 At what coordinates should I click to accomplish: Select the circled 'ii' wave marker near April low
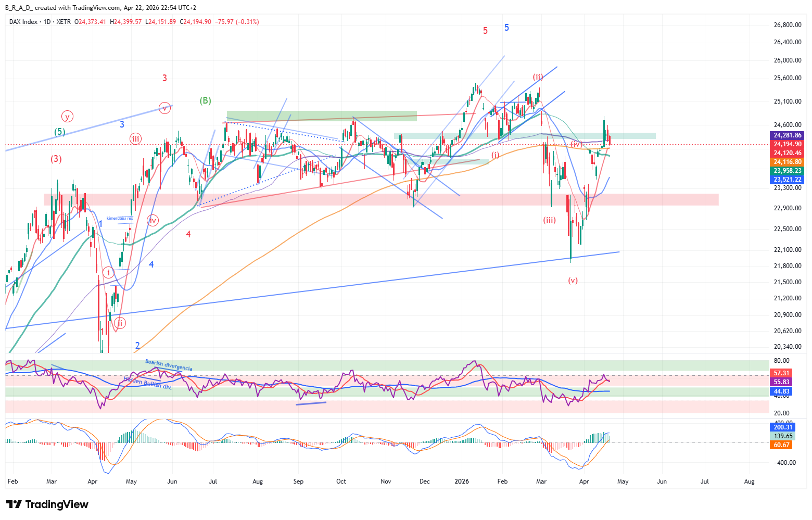point(120,323)
